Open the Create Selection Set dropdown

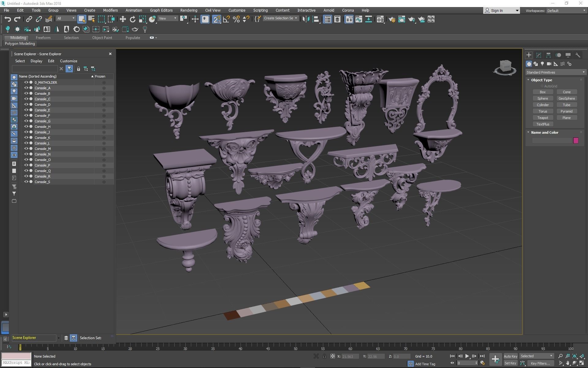click(x=281, y=18)
